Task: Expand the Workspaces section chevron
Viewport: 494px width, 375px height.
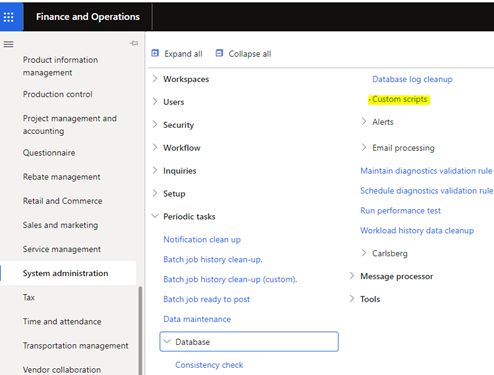Action: pyautogui.click(x=155, y=79)
